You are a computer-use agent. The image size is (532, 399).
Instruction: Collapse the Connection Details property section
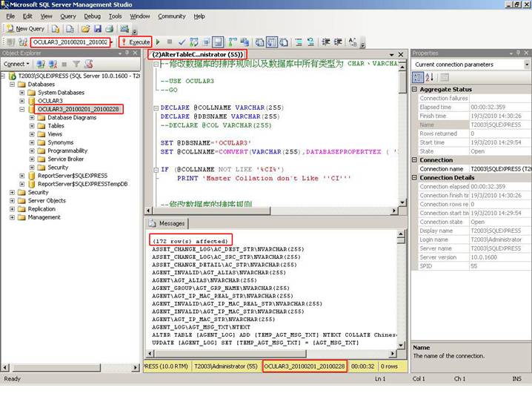pyautogui.click(x=414, y=177)
